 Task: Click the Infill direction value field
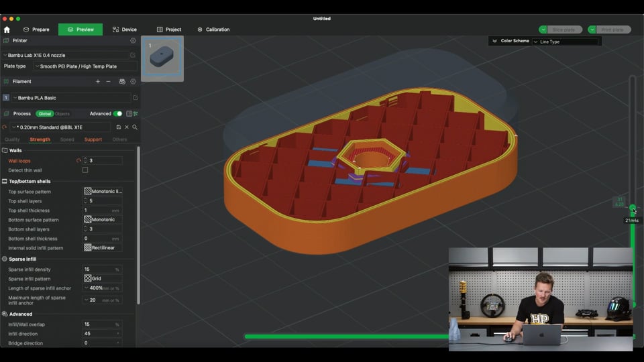(103, 334)
